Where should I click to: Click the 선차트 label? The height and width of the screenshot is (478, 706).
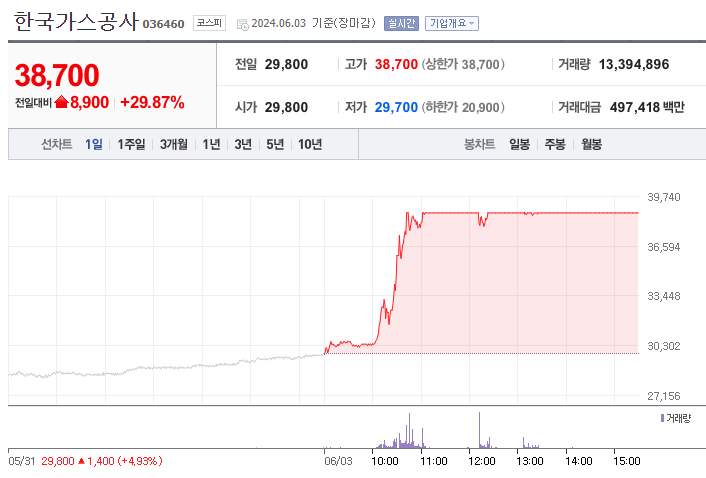[x=57, y=144]
